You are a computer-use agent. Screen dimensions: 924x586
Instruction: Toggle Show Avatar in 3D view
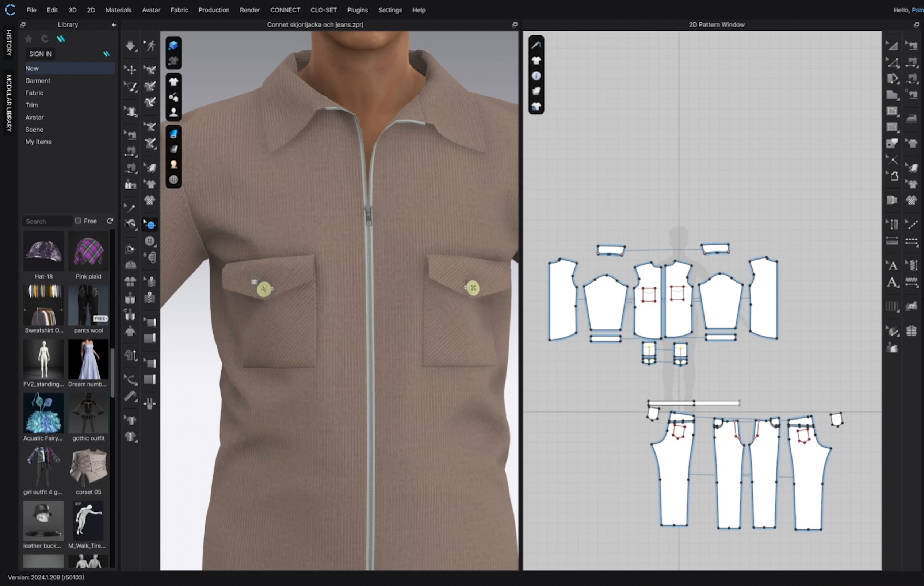tap(173, 112)
